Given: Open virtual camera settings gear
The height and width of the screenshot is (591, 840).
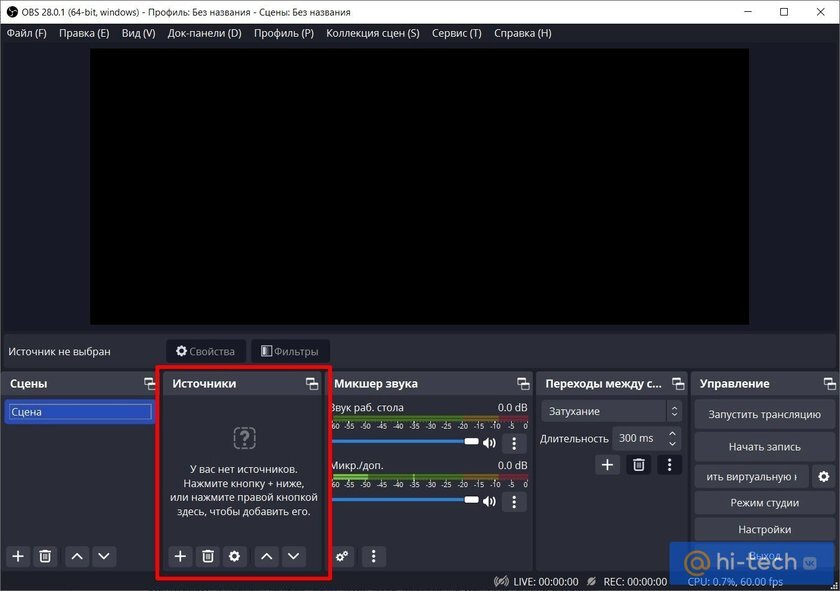Looking at the screenshot, I should tap(823, 476).
